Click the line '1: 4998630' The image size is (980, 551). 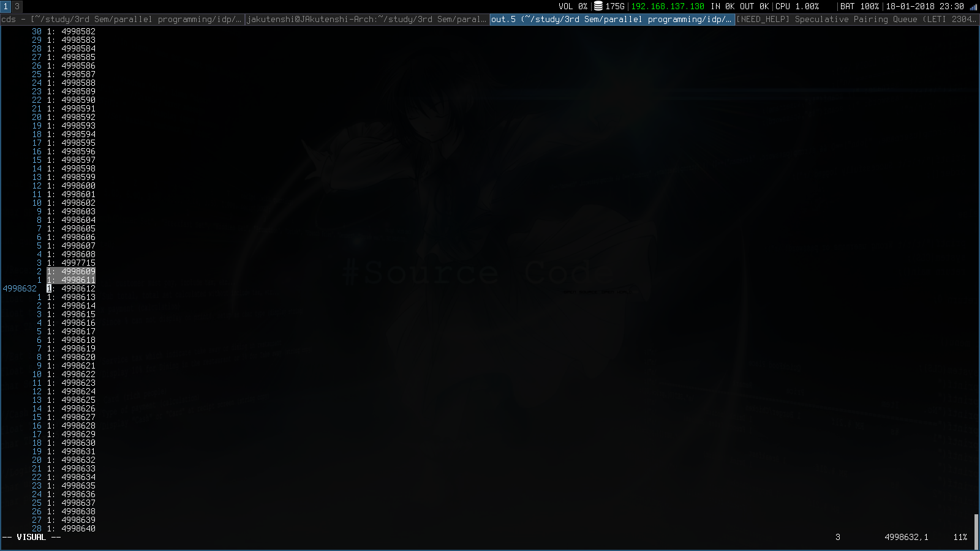pos(71,443)
